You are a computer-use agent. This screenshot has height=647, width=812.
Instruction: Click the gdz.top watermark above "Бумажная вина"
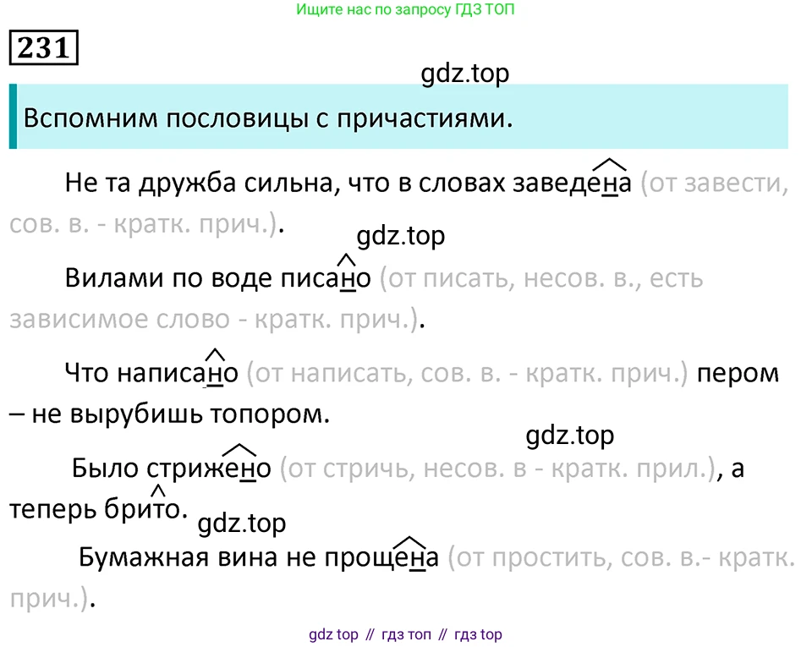[x=242, y=524]
